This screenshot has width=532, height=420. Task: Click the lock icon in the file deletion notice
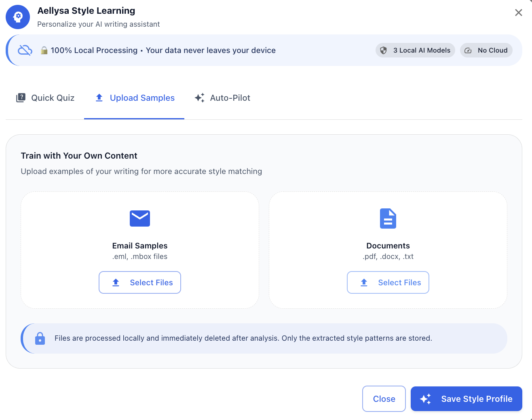40,338
